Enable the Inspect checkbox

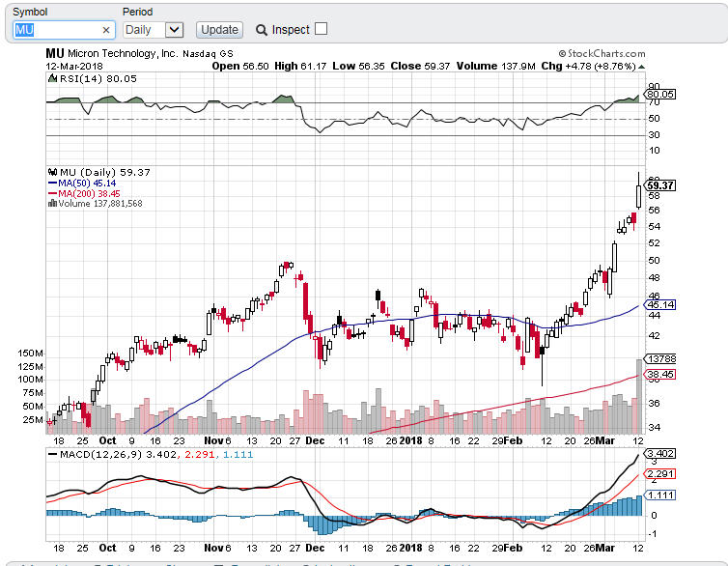pyautogui.click(x=321, y=29)
